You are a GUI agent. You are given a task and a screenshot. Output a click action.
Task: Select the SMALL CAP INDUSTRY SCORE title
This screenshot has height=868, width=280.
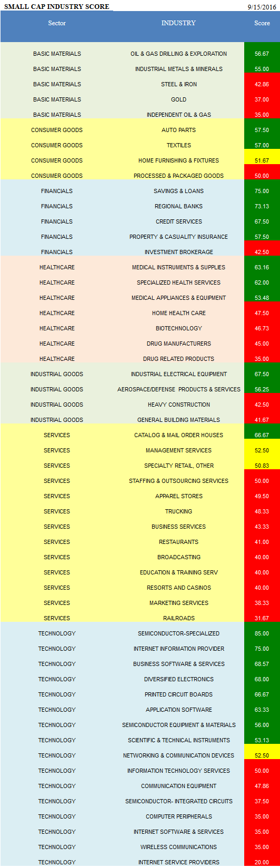coord(57,6)
